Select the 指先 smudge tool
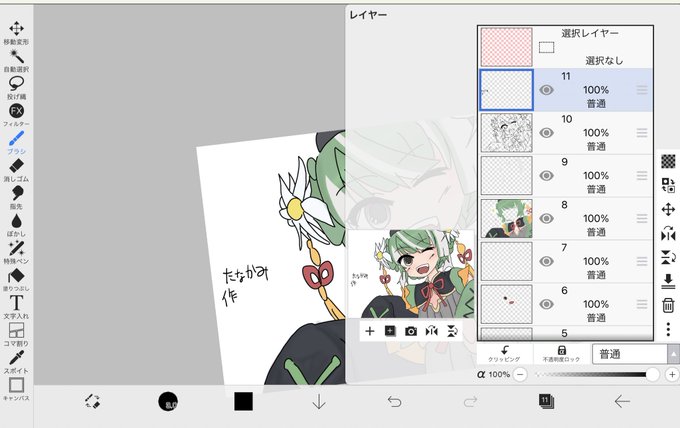The width and height of the screenshot is (680, 428). pyautogui.click(x=16, y=197)
